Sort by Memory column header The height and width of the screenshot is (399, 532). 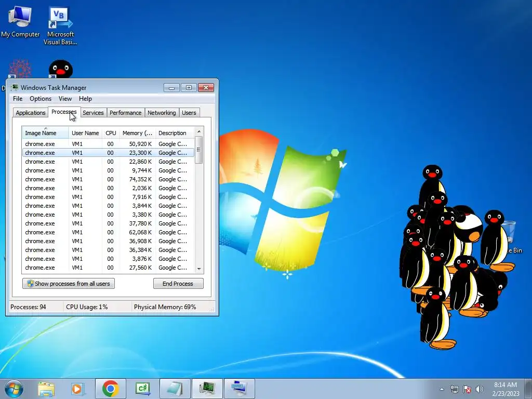137,133
